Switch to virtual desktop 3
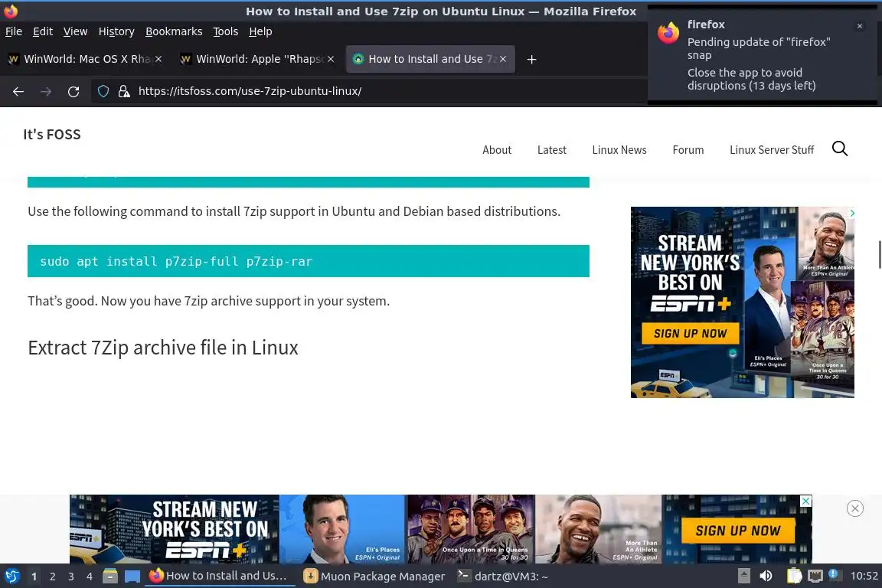This screenshot has width=882, height=588. (x=71, y=577)
